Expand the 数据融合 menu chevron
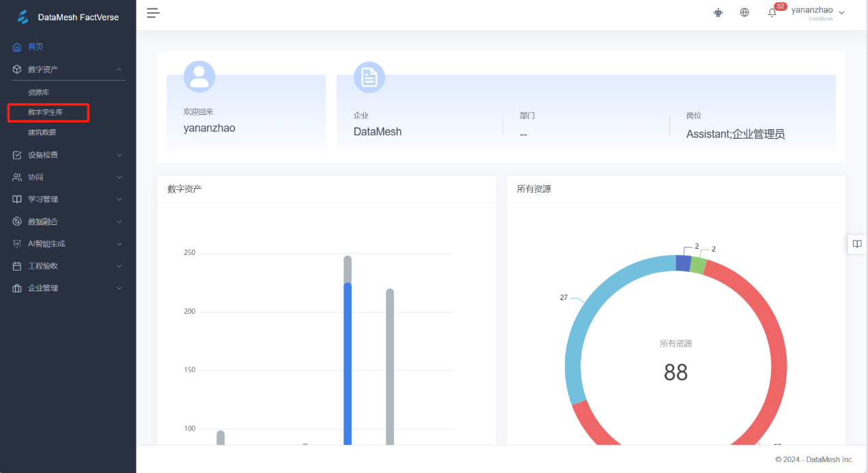 point(119,221)
